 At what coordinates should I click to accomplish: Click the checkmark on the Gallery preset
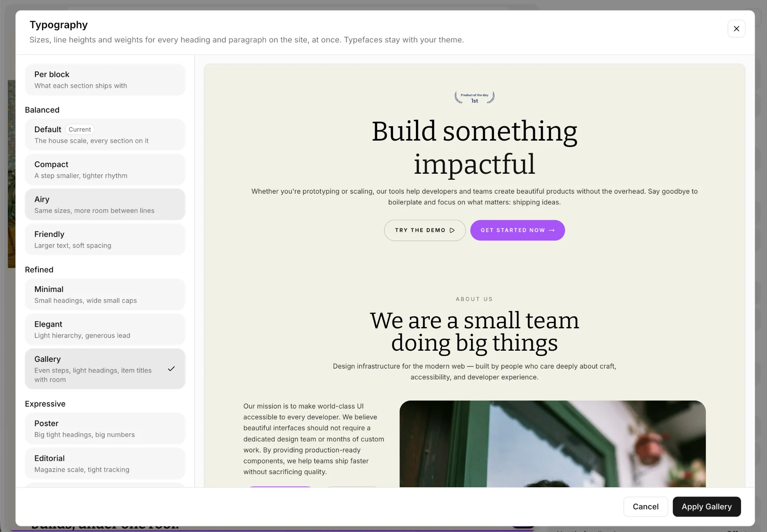[x=171, y=369]
